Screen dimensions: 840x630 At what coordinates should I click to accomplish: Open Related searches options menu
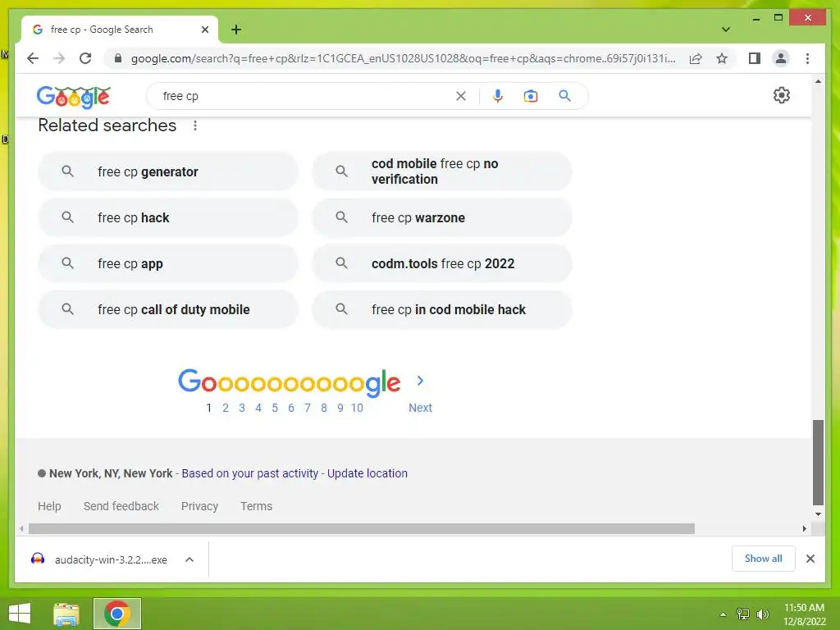pyautogui.click(x=195, y=126)
